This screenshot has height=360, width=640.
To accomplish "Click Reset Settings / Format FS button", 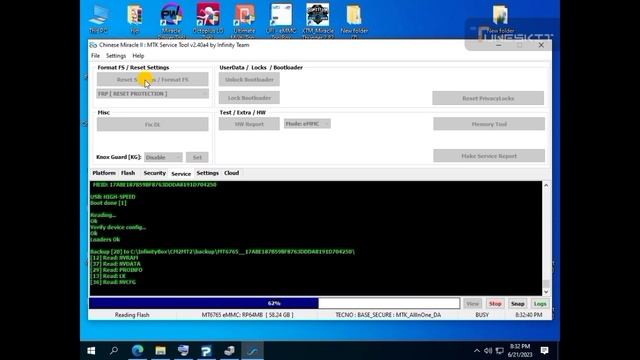I will [x=153, y=80].
